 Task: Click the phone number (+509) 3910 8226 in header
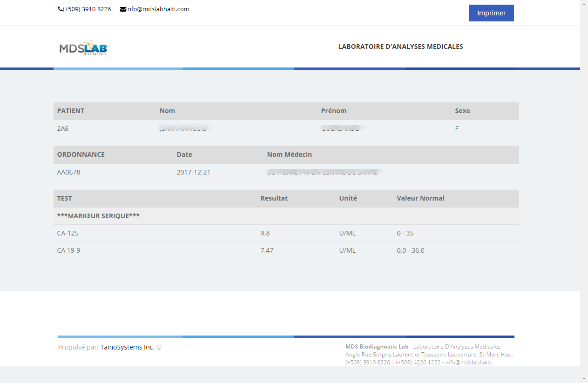click(x=87, y=9)
